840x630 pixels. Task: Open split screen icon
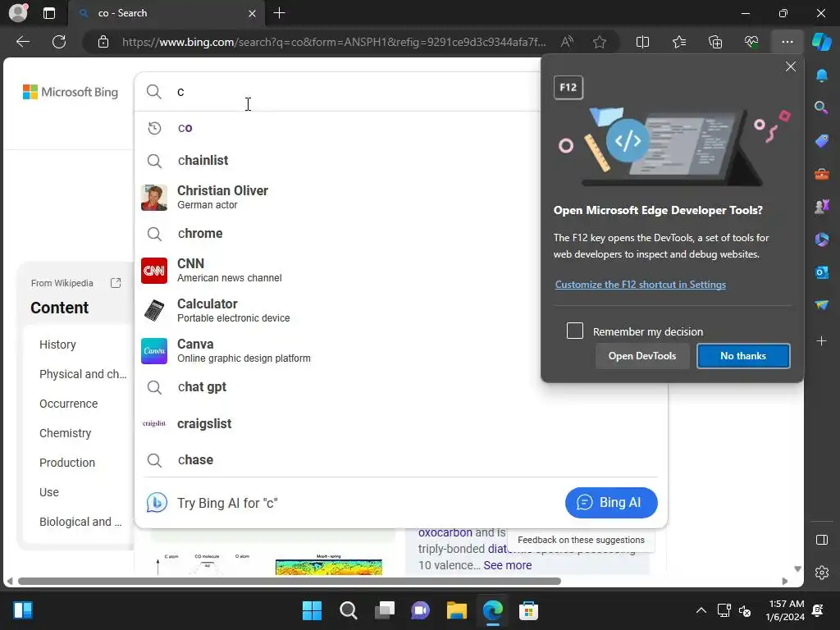pyautogui.click(x=642, y=42)
